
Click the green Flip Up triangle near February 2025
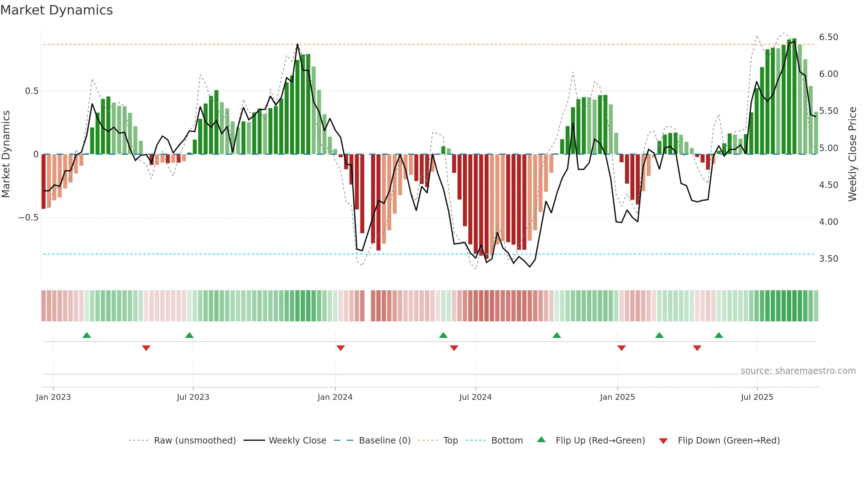[659, 335]
